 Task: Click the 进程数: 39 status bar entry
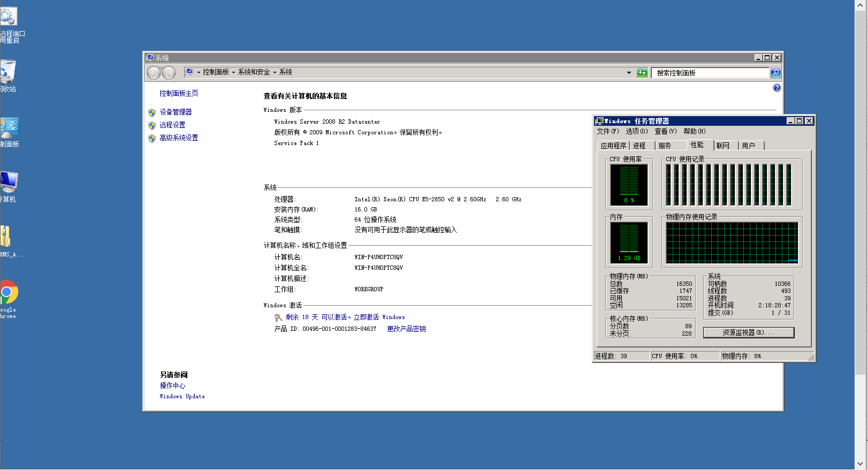(621, 356)
